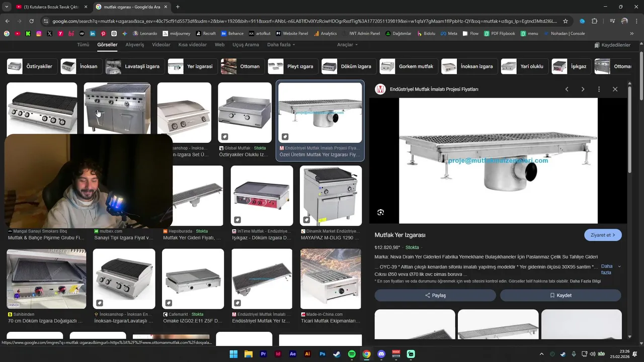The image size is (644, 362).
Task: Click the 'Kaydet' save button
Action: point(560,295)
